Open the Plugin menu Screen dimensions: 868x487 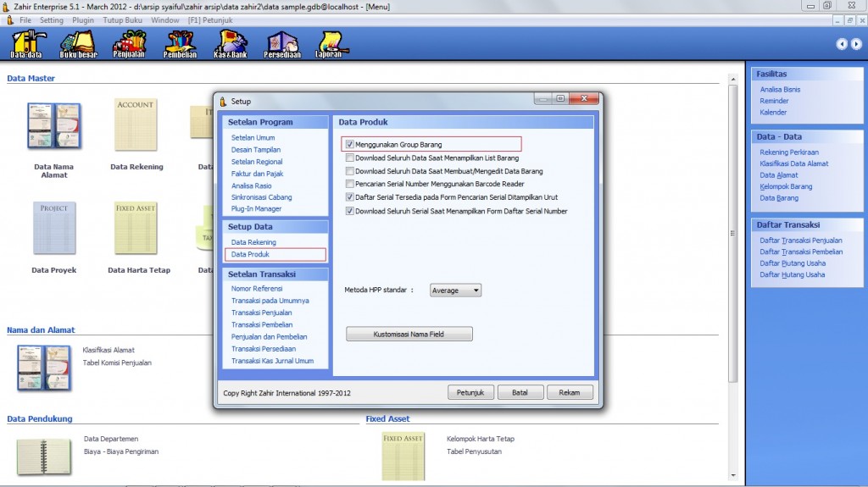click(x=83, y=19)
